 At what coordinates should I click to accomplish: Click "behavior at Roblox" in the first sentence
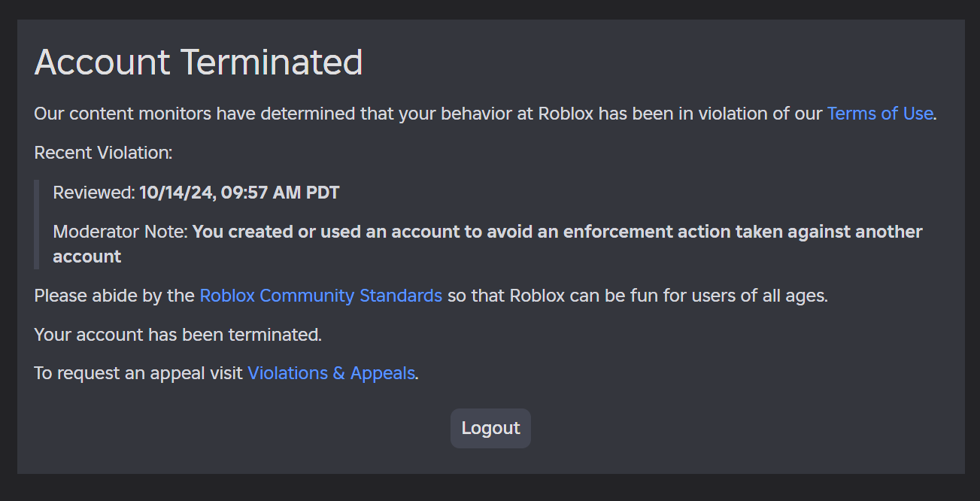(490, 114)
